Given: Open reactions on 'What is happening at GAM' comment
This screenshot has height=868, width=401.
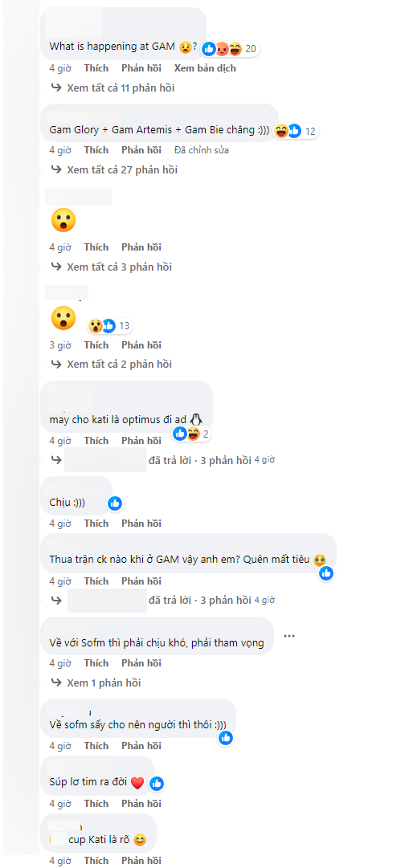Looking at the screenshot, I should point(230,49).
